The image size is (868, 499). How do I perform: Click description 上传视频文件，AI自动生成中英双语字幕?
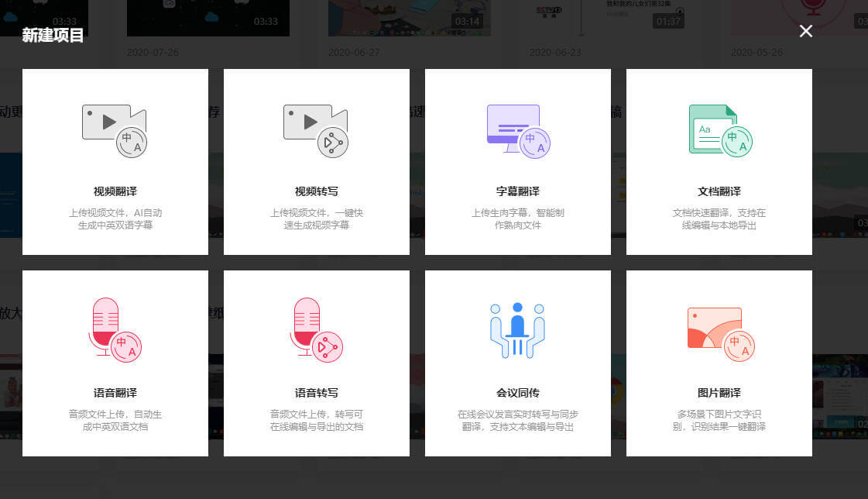[115, 219]
